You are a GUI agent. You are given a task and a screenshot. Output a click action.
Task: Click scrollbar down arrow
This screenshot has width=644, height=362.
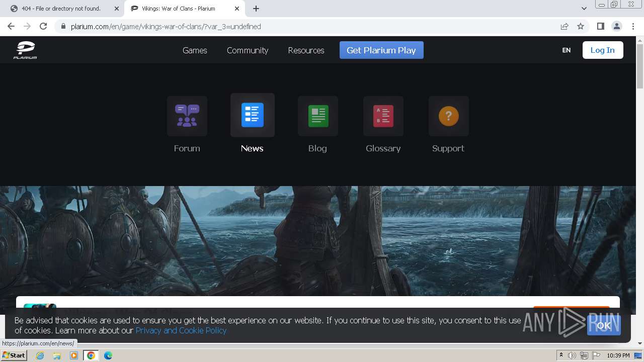[640, 343]
